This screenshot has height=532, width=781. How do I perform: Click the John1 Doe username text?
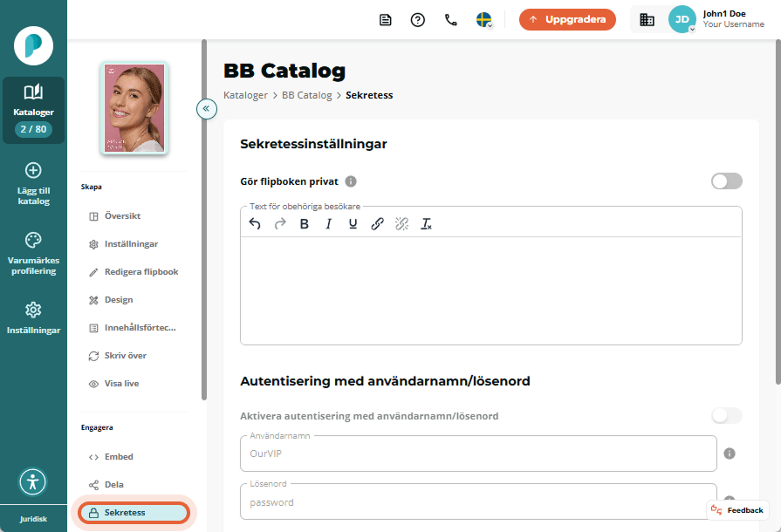click(x=724, y=14)
